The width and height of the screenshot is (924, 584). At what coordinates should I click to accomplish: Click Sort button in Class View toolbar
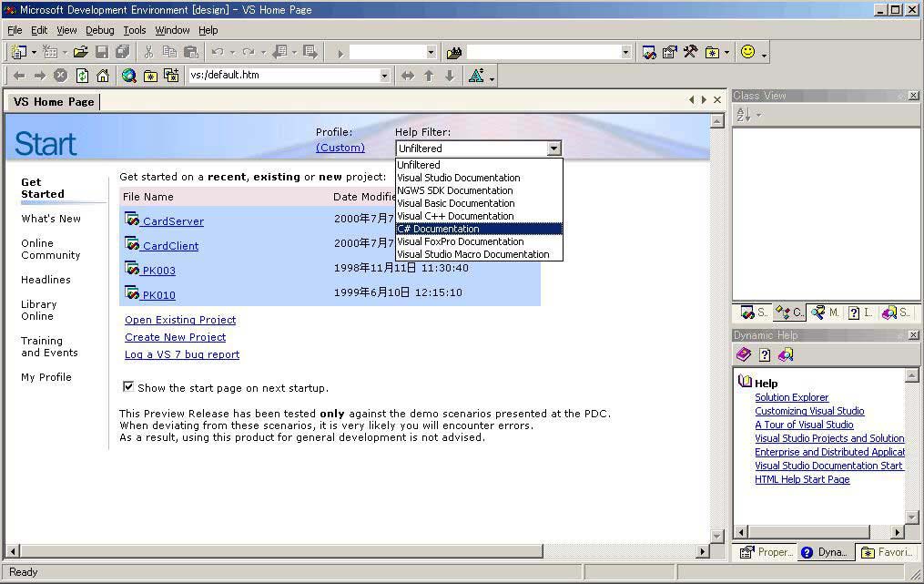pyautogui.click(x=744, y=115)
